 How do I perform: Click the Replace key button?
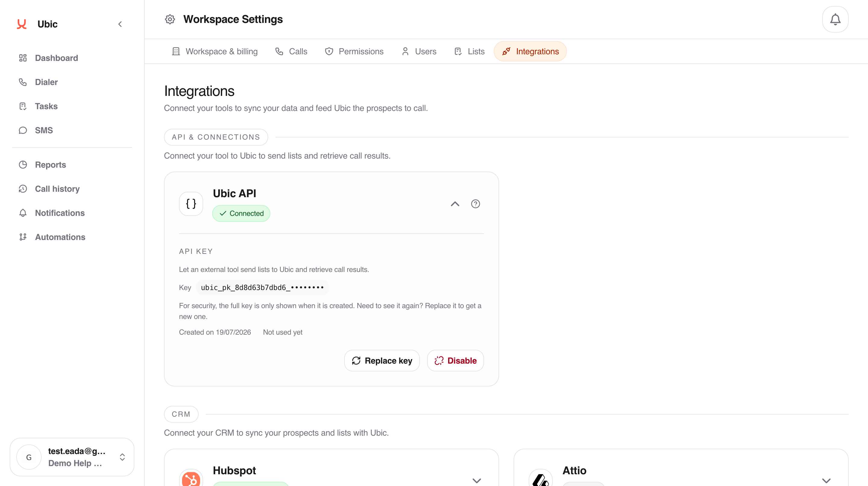(x=382, y=361)
